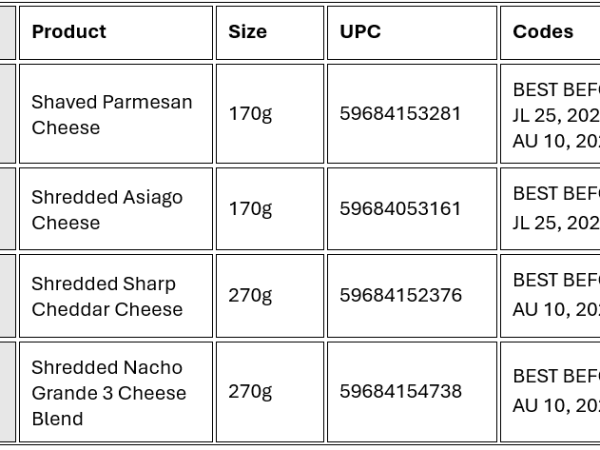Image resolution: width=600 pixels, height=450 pixels.
Task: Click the 170g size for Shaved Parmesan
Action: pos(250,114)
